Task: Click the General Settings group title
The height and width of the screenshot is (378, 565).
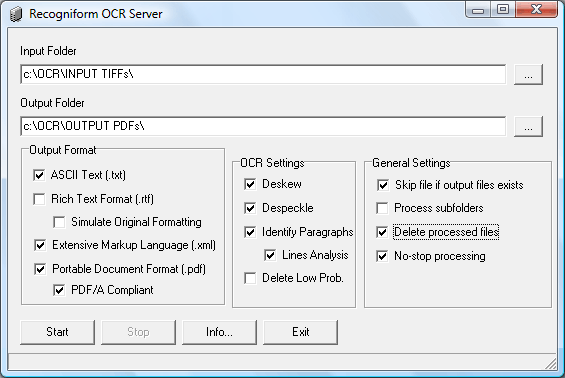Action: pos(411,163)
